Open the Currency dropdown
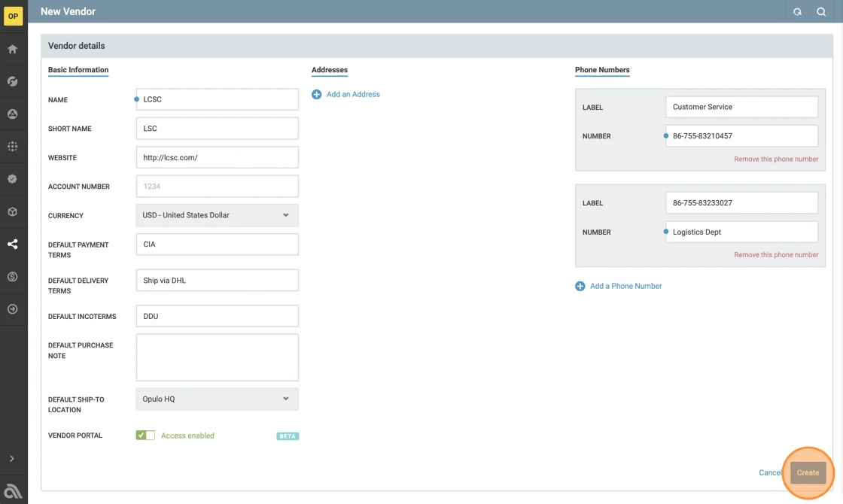This screenshot has height=504, width=843. tap(217, 215)
